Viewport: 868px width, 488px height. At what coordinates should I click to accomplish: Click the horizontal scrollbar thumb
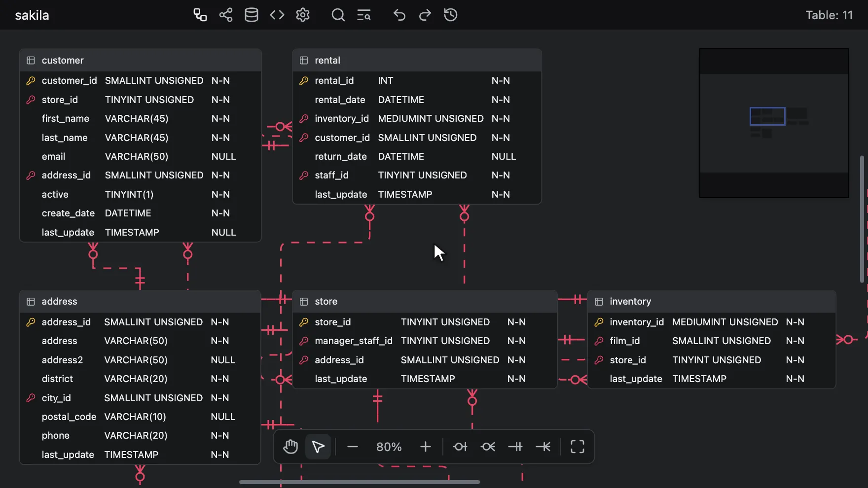pyautogui.click(x=360, y=482)
